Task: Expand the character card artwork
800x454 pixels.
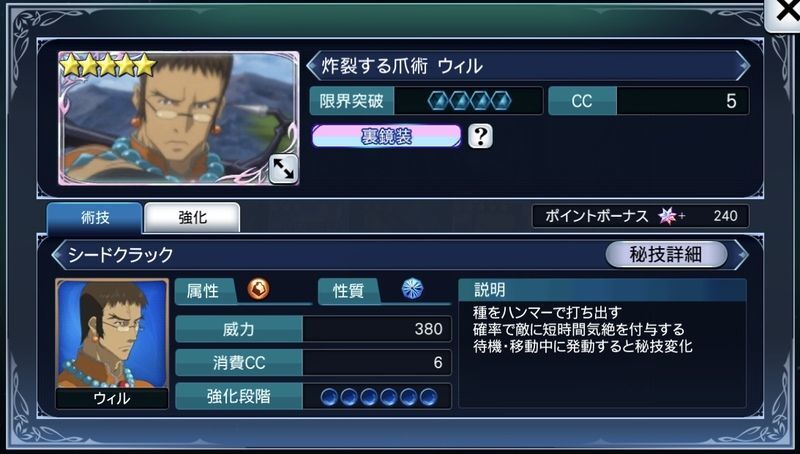Action: (x=283, y=168)
